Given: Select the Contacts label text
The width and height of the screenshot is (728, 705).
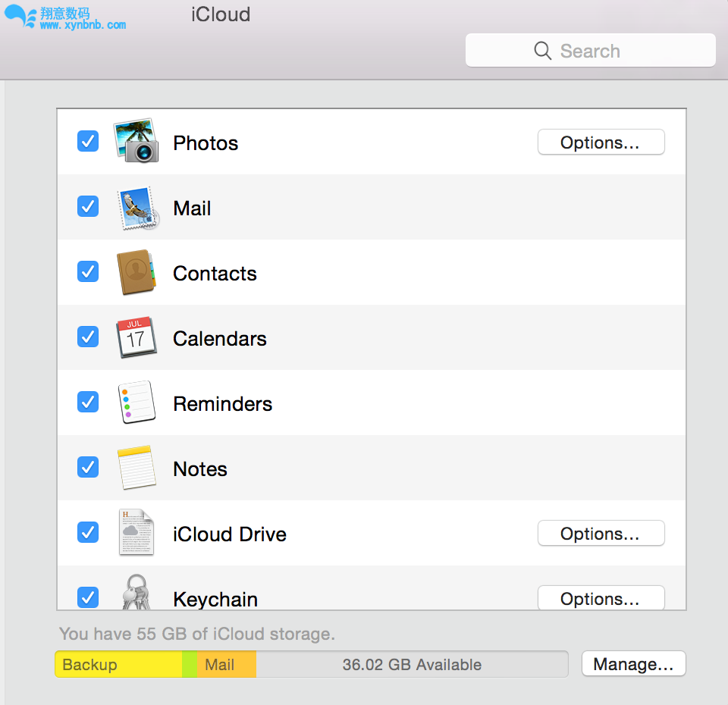Looking at the screenshot, I should tap(215, 274).
